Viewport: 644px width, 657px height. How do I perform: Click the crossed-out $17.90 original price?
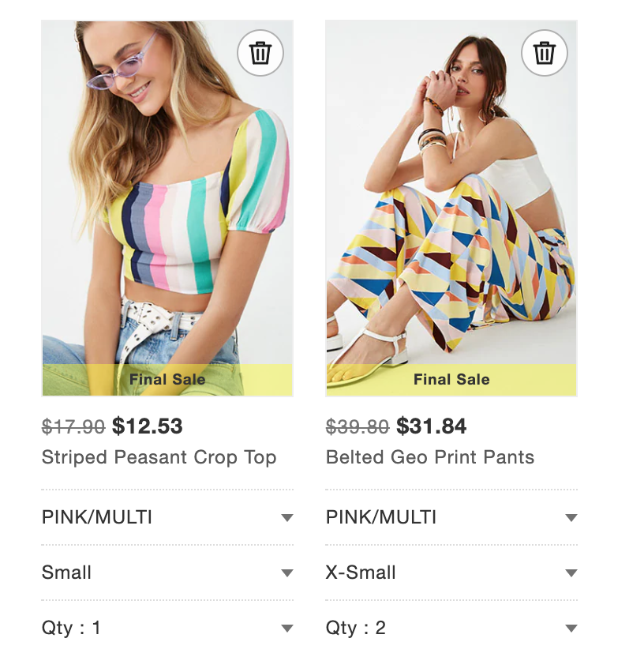[73, 427]
